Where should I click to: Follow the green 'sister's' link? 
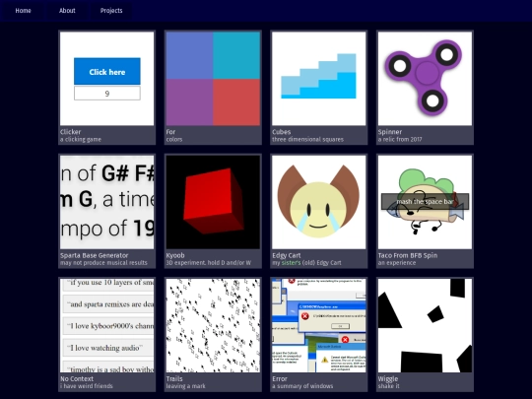(x=291, y=263)
